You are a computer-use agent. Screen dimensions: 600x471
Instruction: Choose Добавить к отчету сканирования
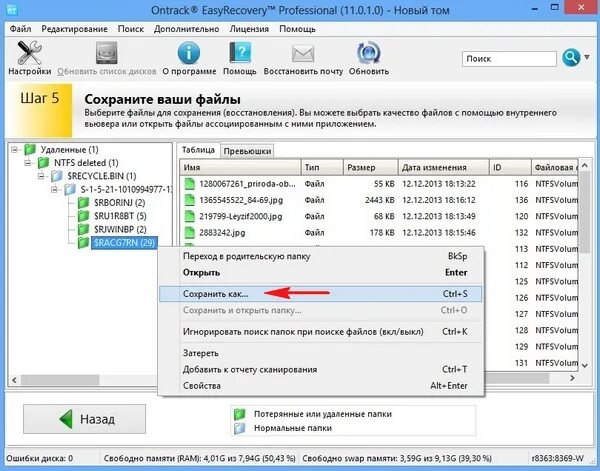click(x=321, y=370)
